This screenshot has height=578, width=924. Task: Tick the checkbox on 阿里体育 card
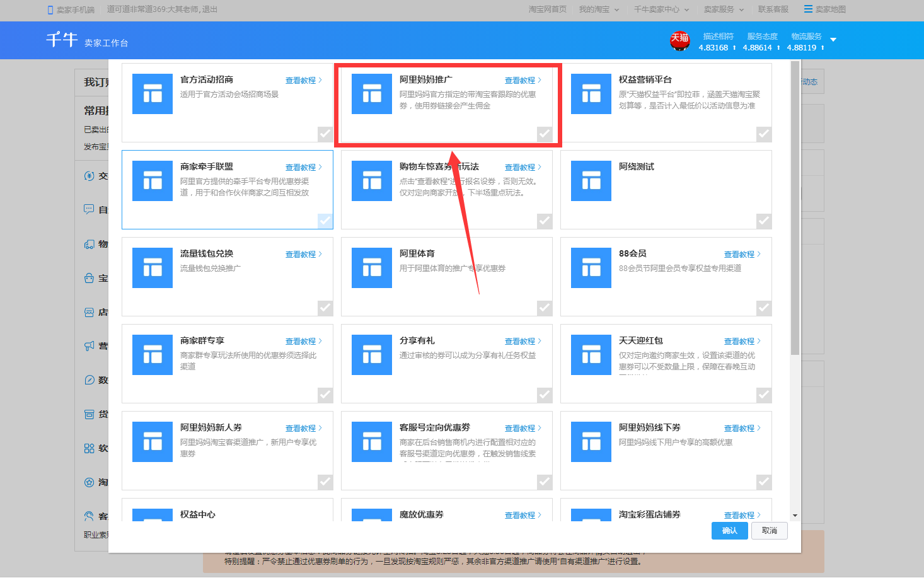(x=545, y=308)
